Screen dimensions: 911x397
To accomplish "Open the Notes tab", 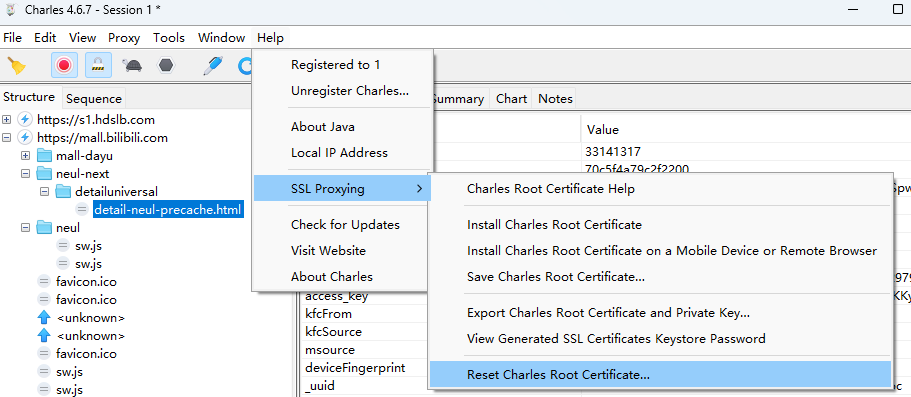I will pyautogui.click(x=555, y=99).
